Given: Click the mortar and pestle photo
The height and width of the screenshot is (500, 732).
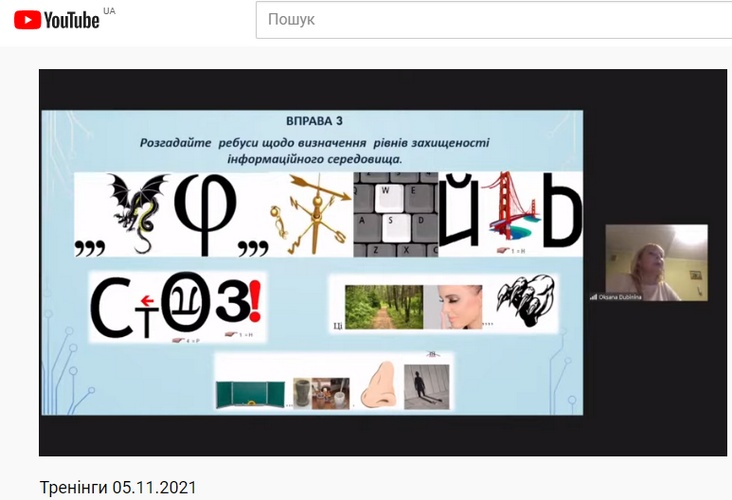Looking at the screenshot, I should (321, 394).
